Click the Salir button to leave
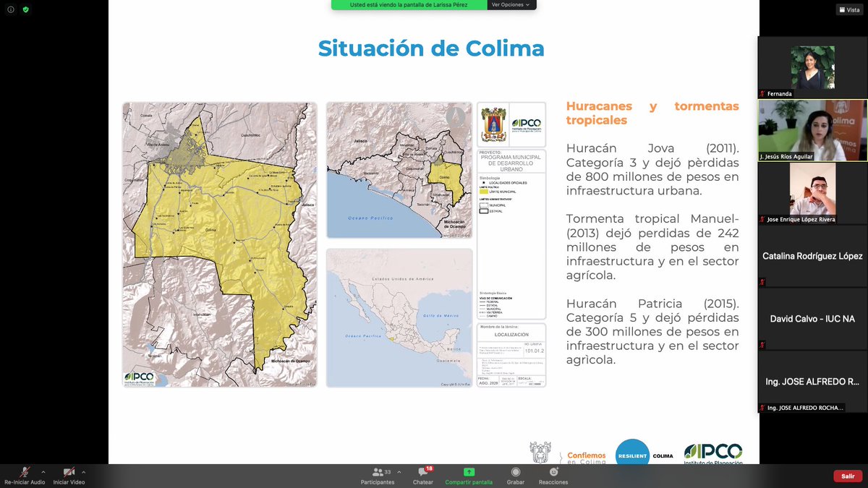 point(847,476)
